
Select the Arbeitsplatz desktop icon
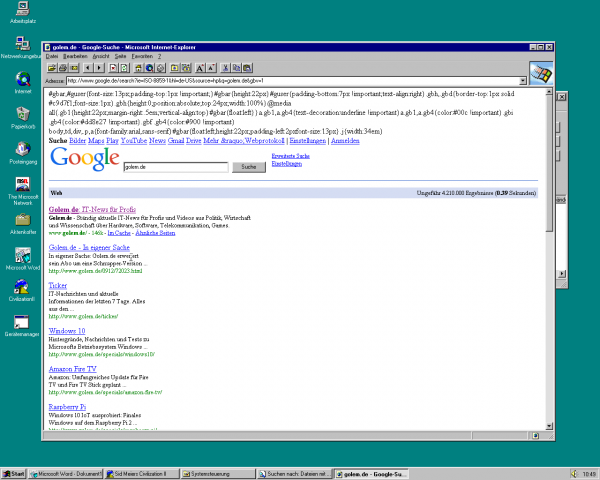(23, 13)
